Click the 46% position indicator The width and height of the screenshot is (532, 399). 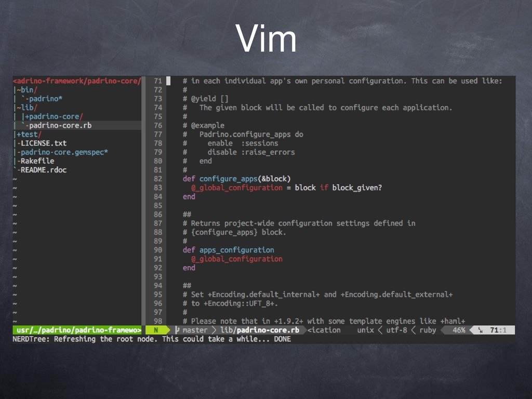pyautogui.click(x=459, y=330)
